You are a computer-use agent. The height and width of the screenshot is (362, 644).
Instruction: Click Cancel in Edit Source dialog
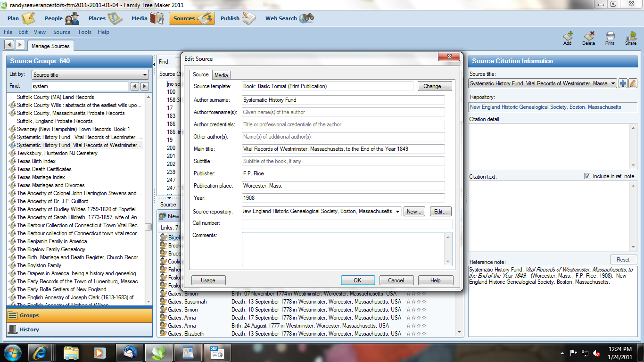(396, 280)
